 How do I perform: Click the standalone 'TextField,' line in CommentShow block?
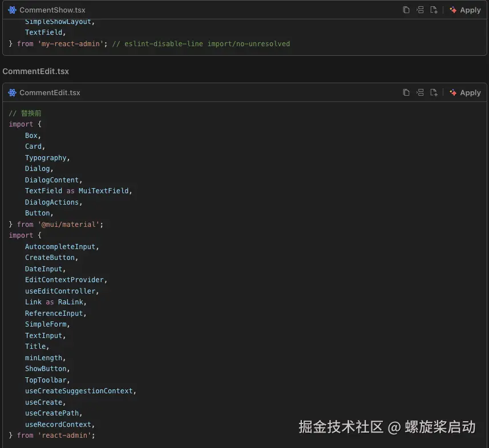[x=45, y=32]
